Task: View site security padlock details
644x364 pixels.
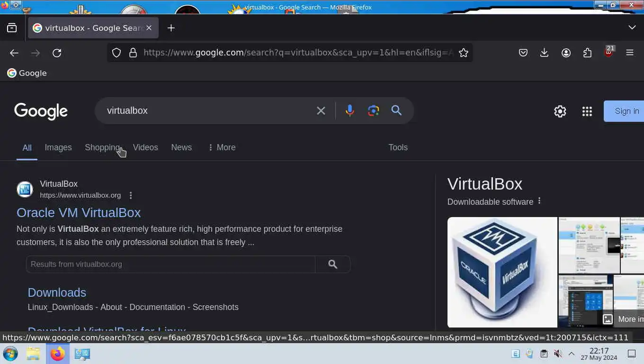Action: (x=133, y=53)
